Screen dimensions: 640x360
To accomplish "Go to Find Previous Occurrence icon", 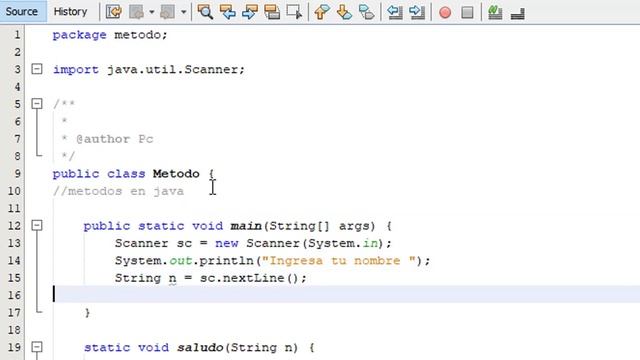I will (x=227, y=12).
